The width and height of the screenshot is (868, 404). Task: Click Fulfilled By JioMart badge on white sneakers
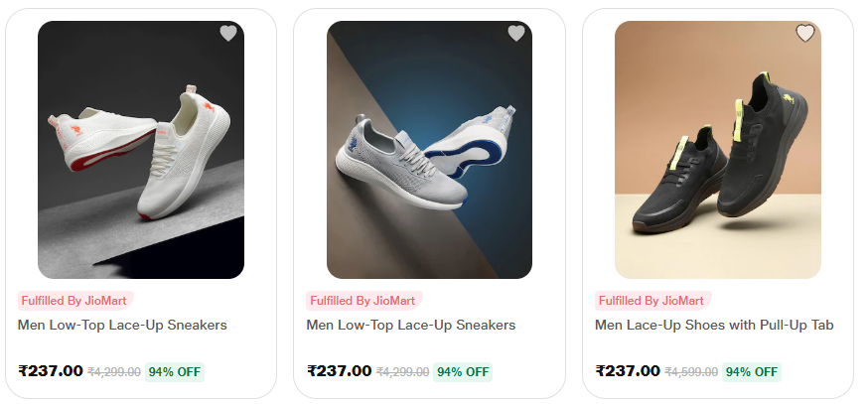[x=75, y=301]
